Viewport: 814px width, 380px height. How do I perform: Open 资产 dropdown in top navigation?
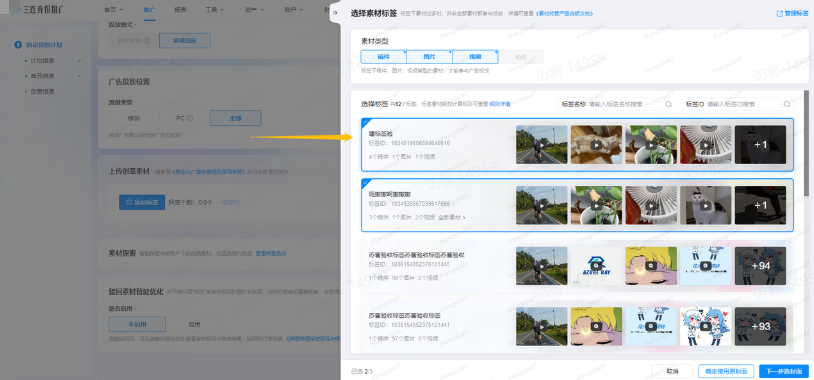pos(254,10)
